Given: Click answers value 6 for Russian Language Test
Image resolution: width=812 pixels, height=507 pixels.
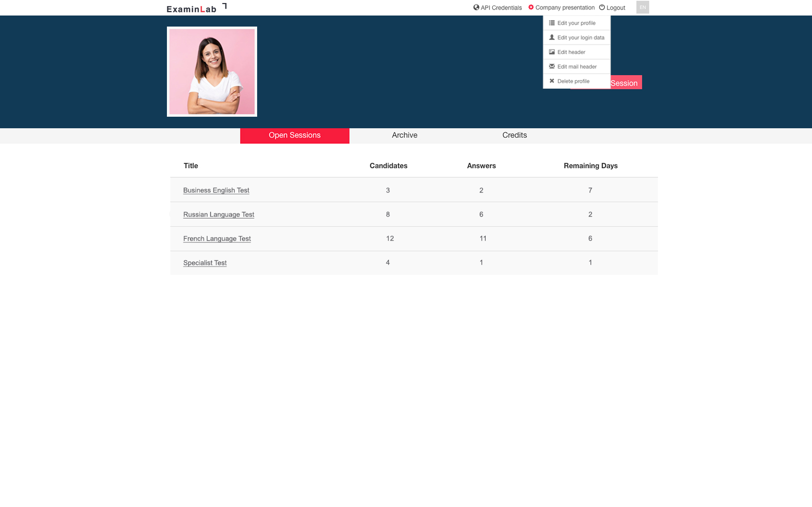Looking at the screenshot, I should click(481, 214).
